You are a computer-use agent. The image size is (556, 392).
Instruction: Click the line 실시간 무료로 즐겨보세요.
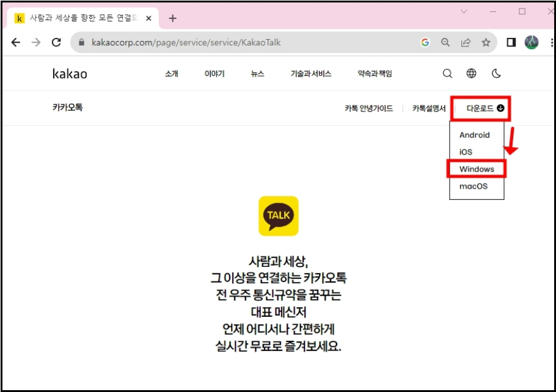pyautogui.click(x=279, y=346)
